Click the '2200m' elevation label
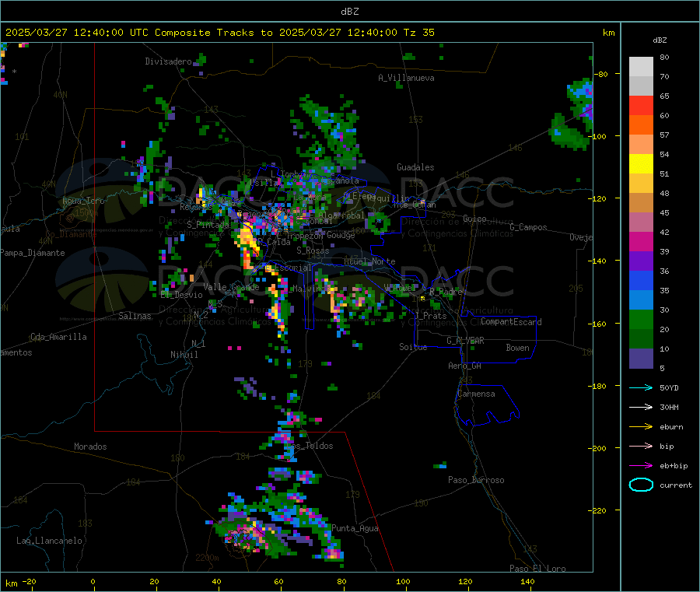 click(x=207, y=558)
